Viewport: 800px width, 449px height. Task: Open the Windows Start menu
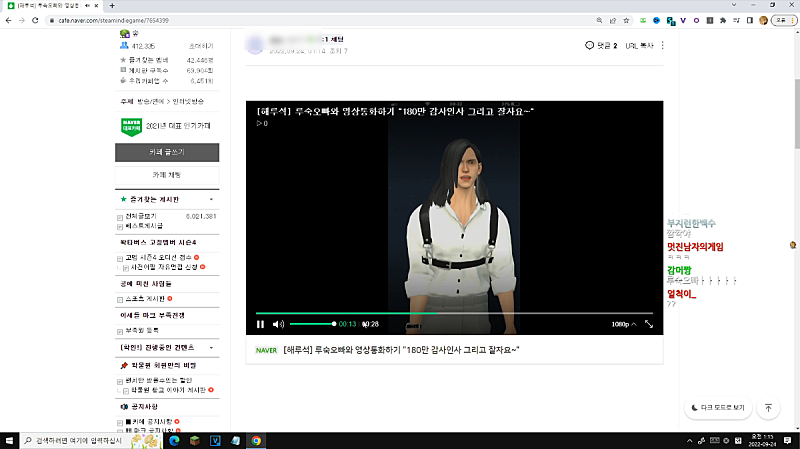click(9, 440)
